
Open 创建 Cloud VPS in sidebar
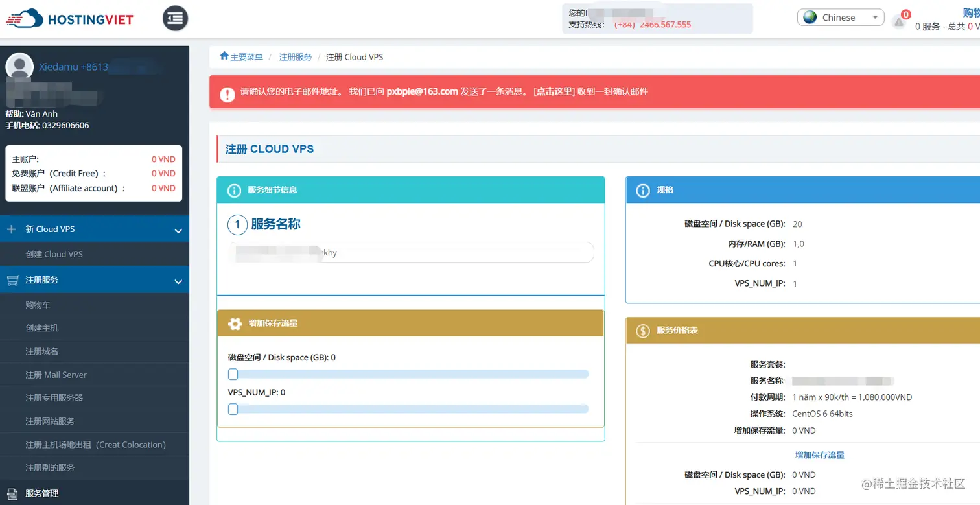click(x=54, y=254)
